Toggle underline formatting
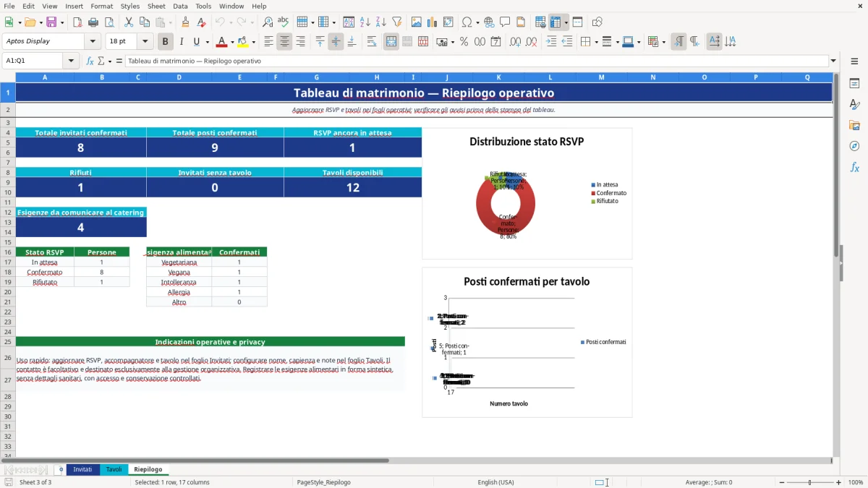Viewport: 868px width, 488px height. [197, 42]
